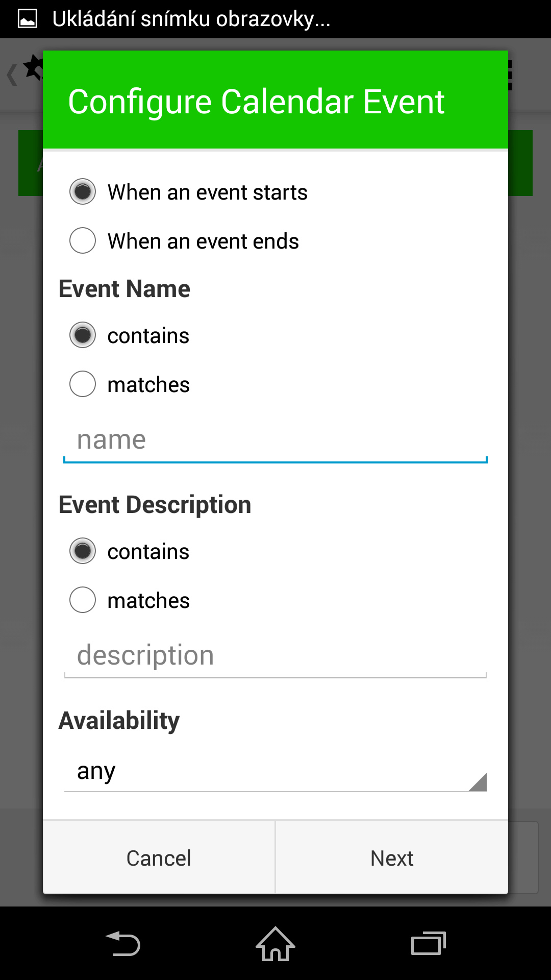Tap the Configure Calendar Event title bar
Image resolution: width=551 pixels, height=980 pixels.
pos(275,100)
